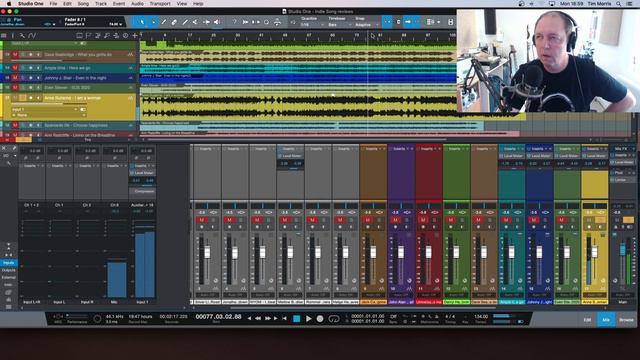The height and width of the screenshot is (360, 640).
Task: Click fader on Main output channel
Action: point(622,249)
